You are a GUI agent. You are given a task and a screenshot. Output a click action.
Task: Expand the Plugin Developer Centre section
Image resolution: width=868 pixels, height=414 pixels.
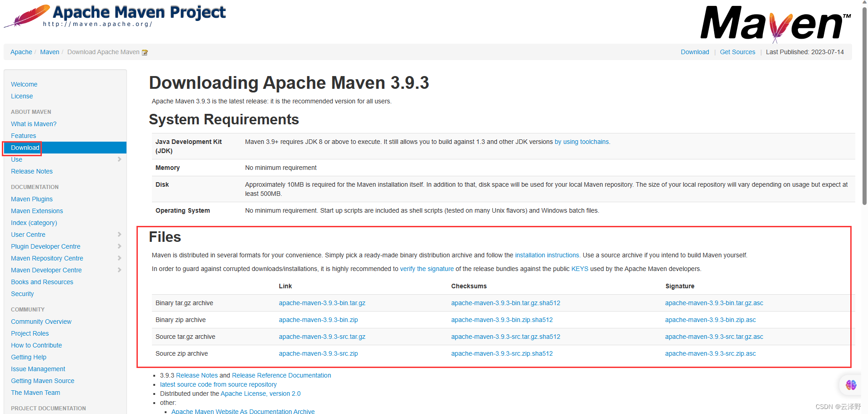(119, 246)
